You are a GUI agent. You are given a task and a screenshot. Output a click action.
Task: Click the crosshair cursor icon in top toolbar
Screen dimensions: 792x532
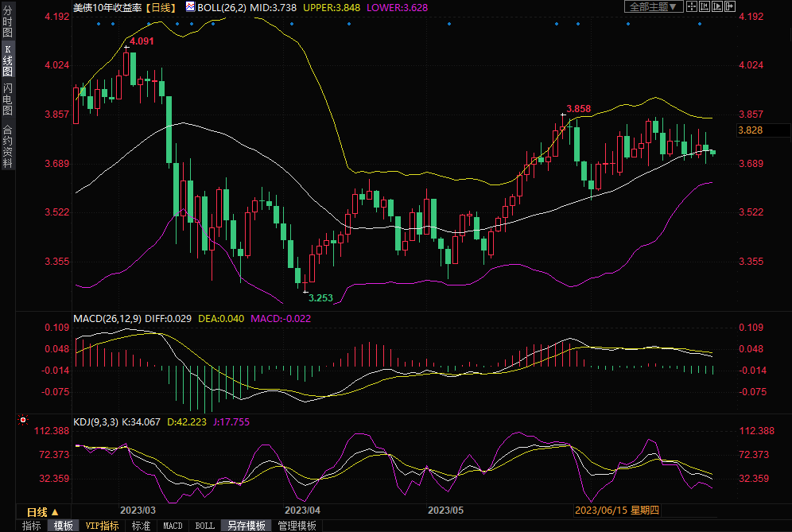pos(691,6)
